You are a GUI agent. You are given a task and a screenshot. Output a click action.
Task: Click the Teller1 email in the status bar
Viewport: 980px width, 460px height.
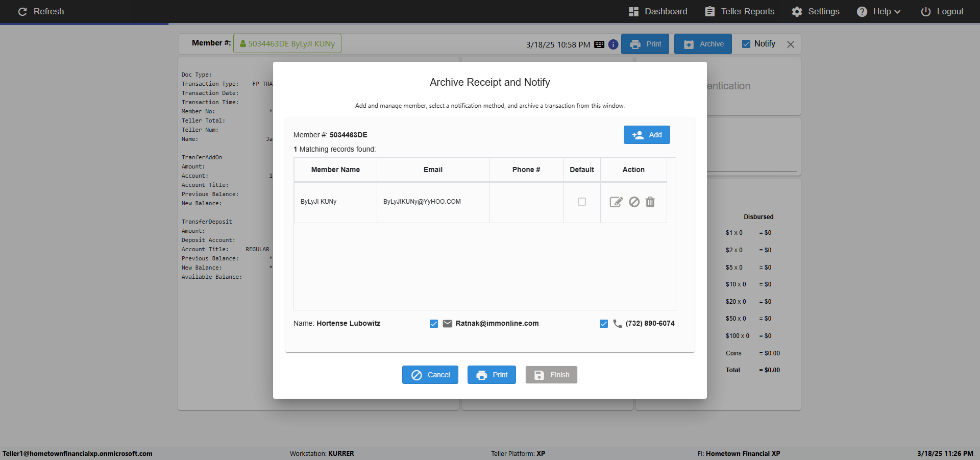tap(78, 453)
